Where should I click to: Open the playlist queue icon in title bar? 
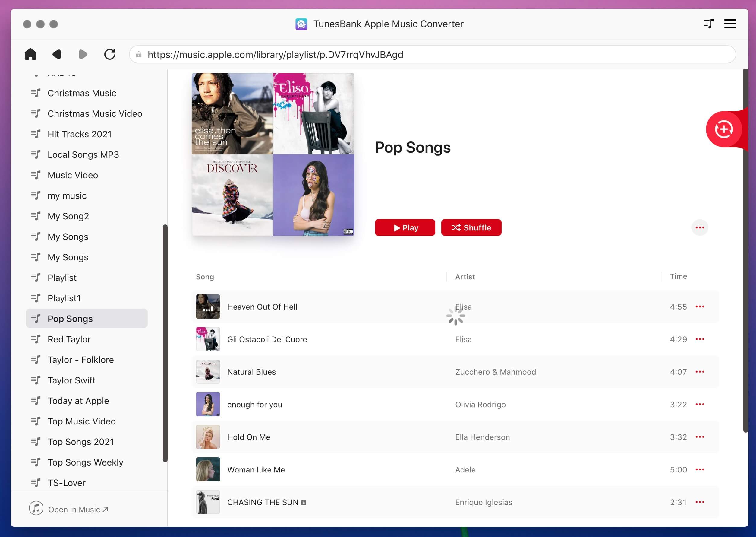[709, 24]
